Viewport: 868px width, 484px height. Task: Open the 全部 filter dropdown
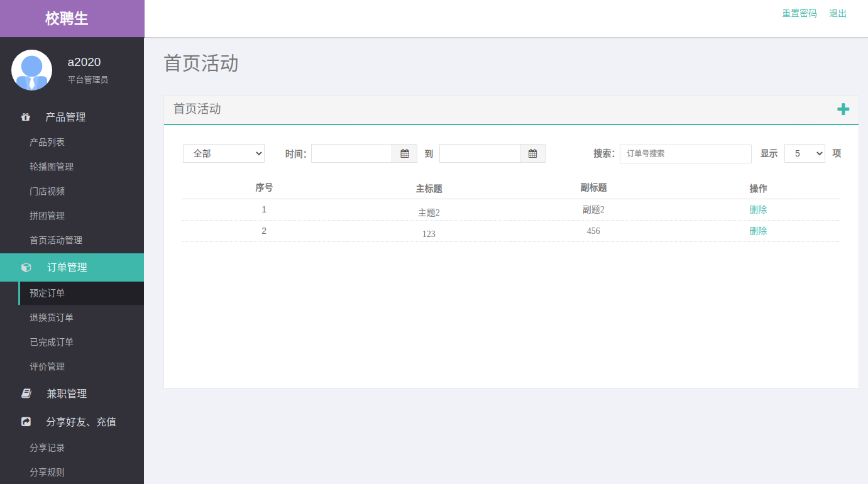pos(224,153)
